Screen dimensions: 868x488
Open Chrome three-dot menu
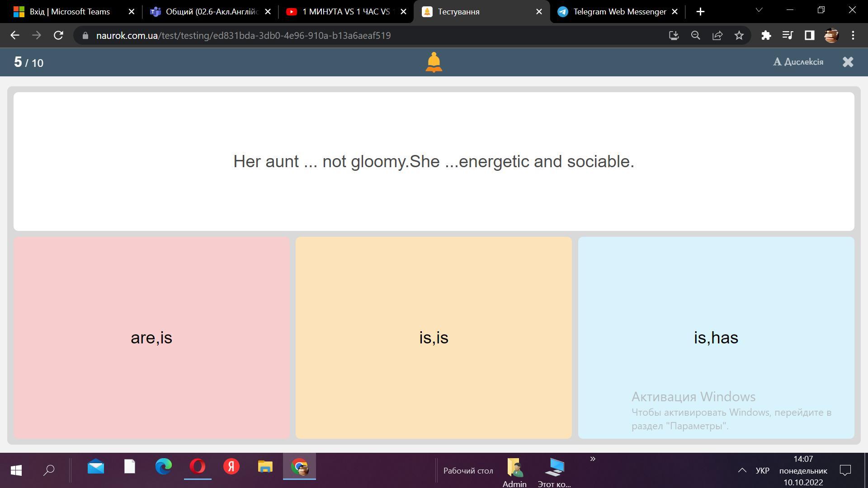(853, 35)
